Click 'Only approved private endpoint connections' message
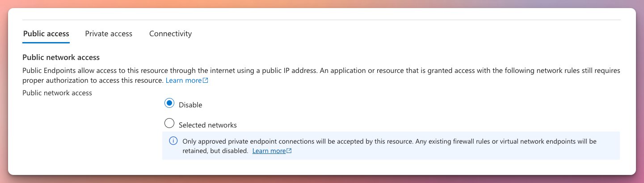Image resolution: width=644 pixels, height=183 pixels. coord(390,146)
